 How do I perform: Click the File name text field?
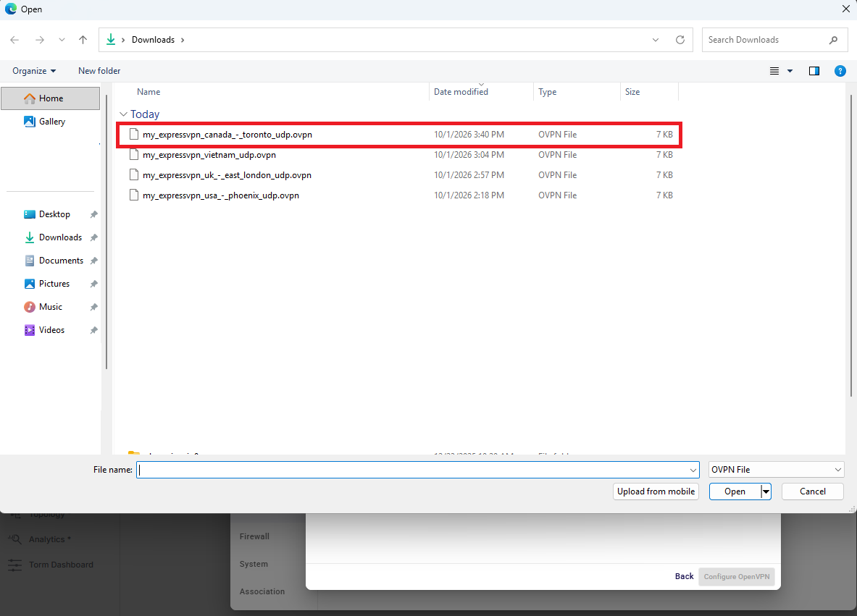(417, 470)
